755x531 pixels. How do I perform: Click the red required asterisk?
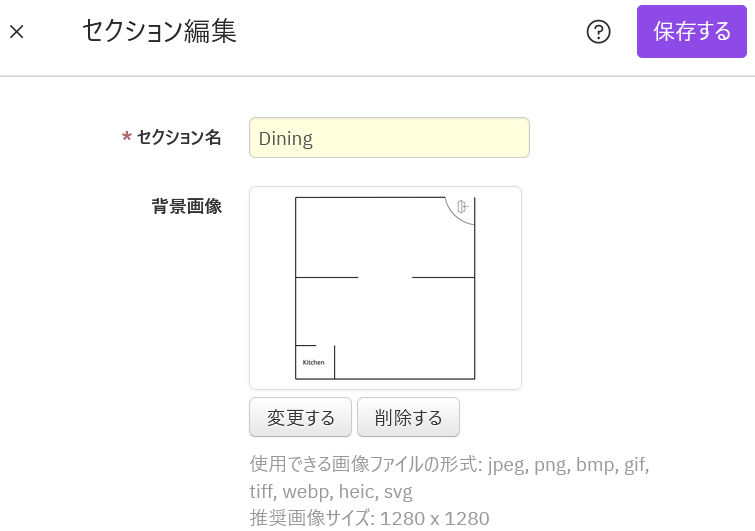127,138
